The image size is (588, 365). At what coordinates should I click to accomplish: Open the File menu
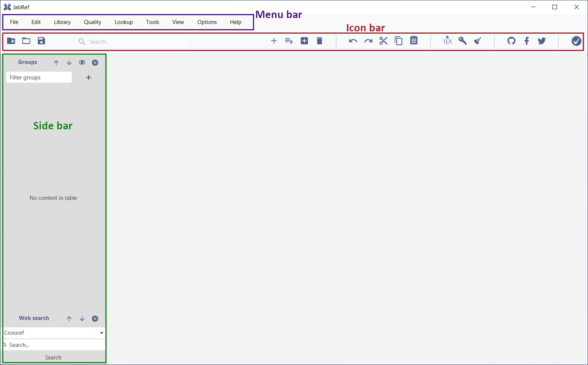click(x=14, y=22)
